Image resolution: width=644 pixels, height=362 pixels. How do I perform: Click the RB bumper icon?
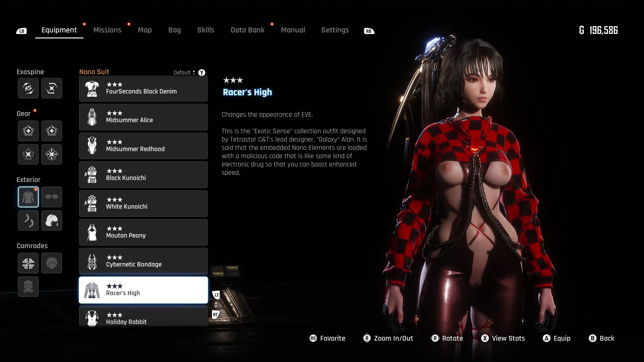click(369, 31)
